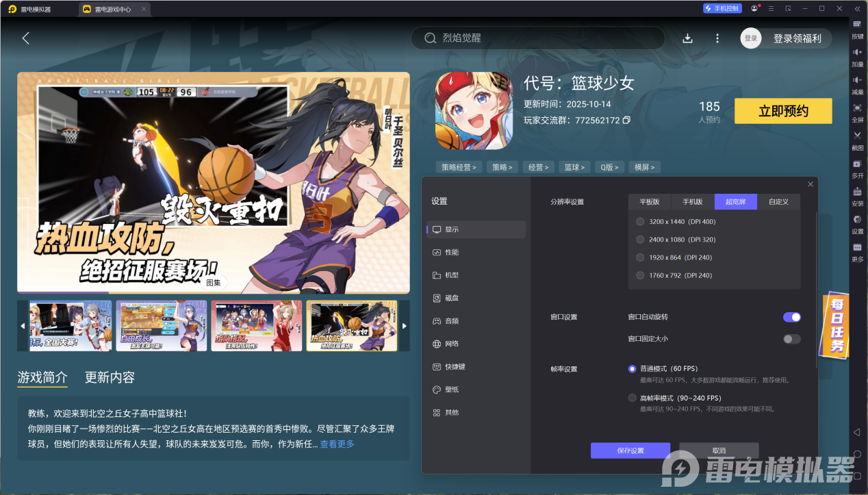
Task: Choose the 2400 x 1080 resolution
Action: [x=640, y=240]
